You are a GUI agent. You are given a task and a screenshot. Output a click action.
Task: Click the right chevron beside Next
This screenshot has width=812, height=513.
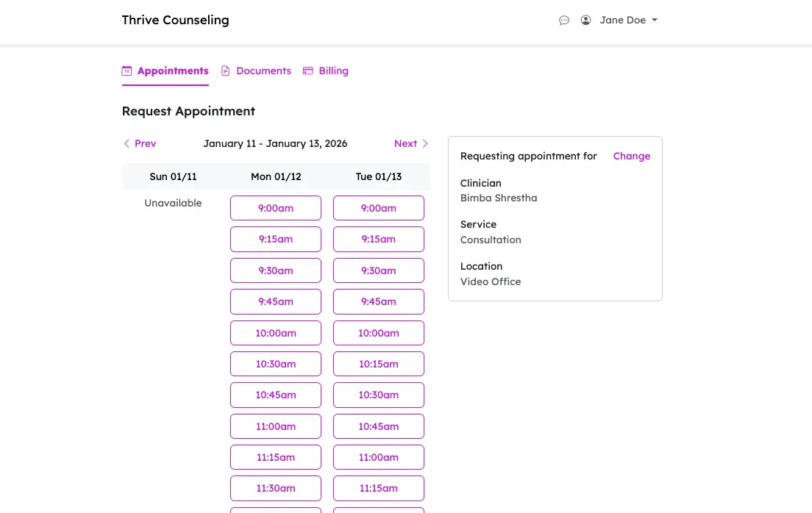[x=425, y=144]
